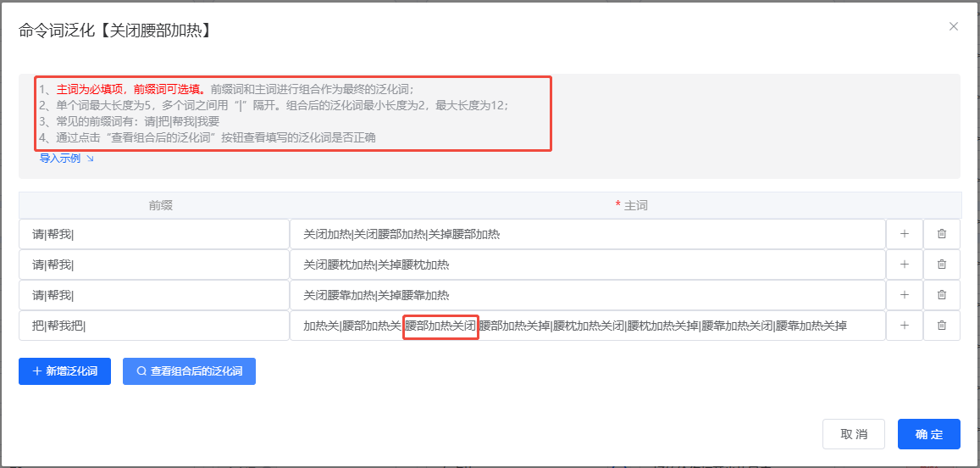
Task: Click plus icon in the 加热关 row
Action: [x=904, y=326]
